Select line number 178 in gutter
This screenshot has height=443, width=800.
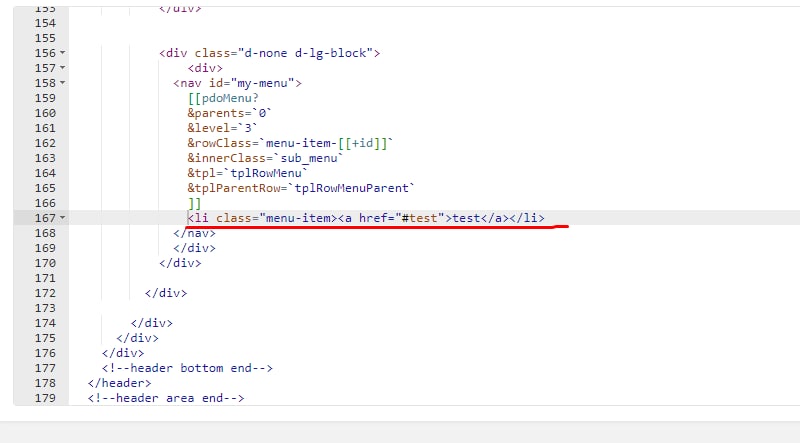(x=45, y=383)
